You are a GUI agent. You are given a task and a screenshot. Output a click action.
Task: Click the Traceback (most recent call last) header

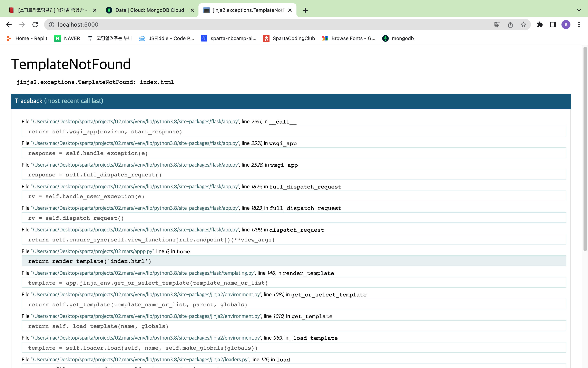point(291,101)
